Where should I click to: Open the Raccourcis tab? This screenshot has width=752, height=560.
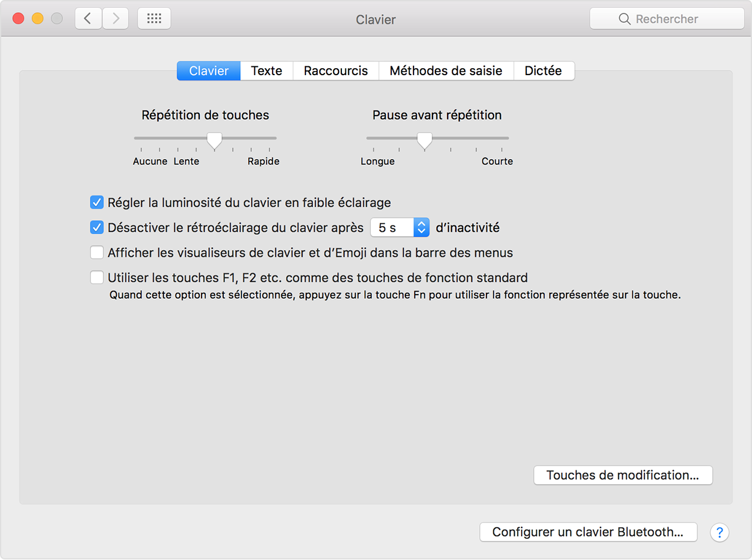[335, 71]
